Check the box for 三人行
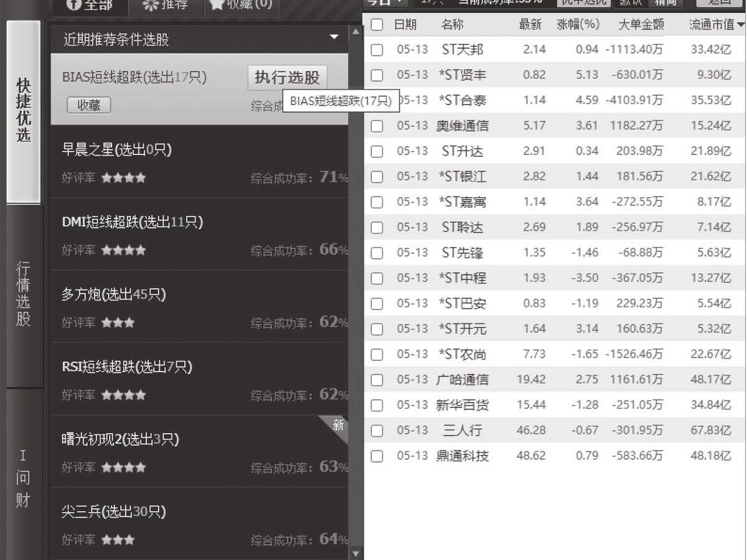747x560 pixels. [377, 431]
